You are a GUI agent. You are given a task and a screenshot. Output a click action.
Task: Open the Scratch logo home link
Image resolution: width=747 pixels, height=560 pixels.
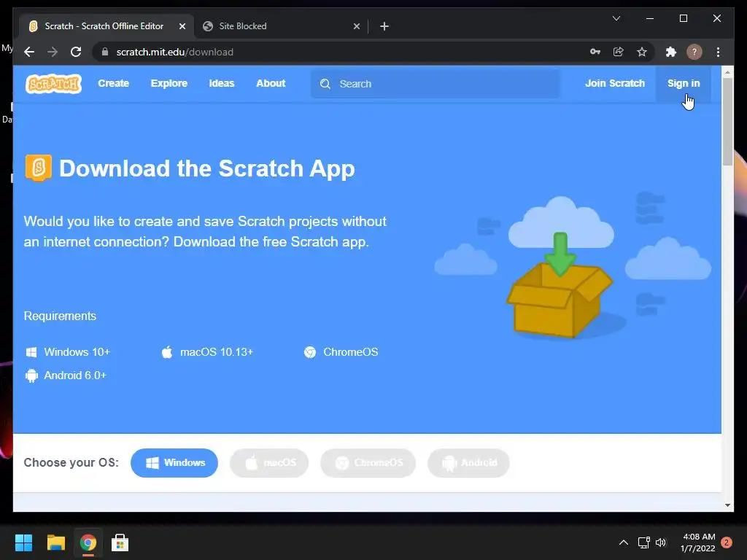tap(53, 84)
